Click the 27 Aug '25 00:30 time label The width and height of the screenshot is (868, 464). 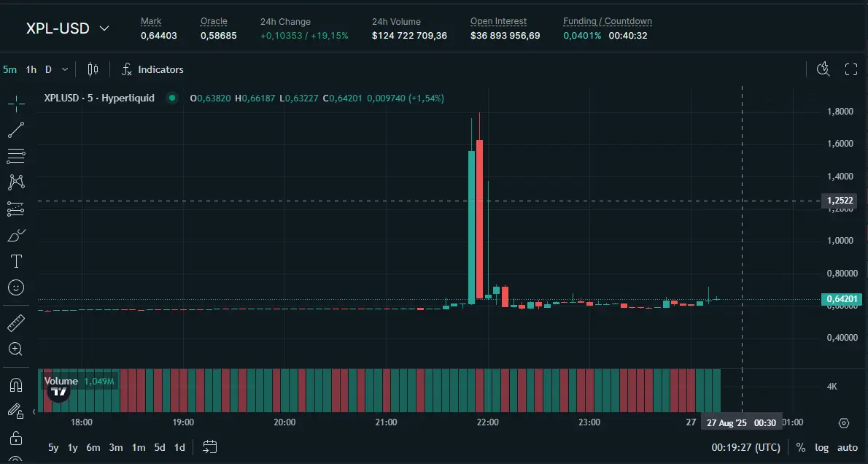(x=741, y=423)
